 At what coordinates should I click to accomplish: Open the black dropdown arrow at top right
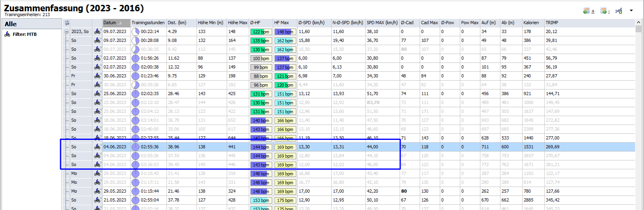(631, 10)
